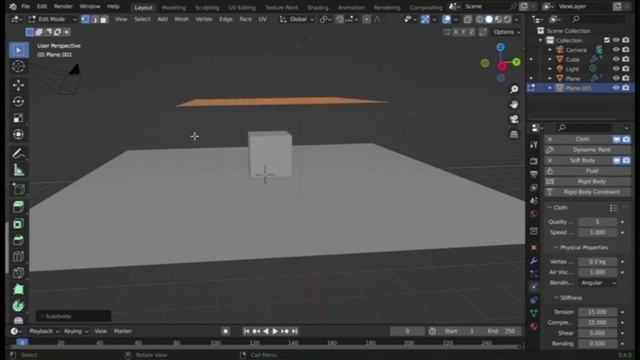Enable face select mode
Image resolution: width=640 pixels, height=360 pixels.
[x=104, y=19]
